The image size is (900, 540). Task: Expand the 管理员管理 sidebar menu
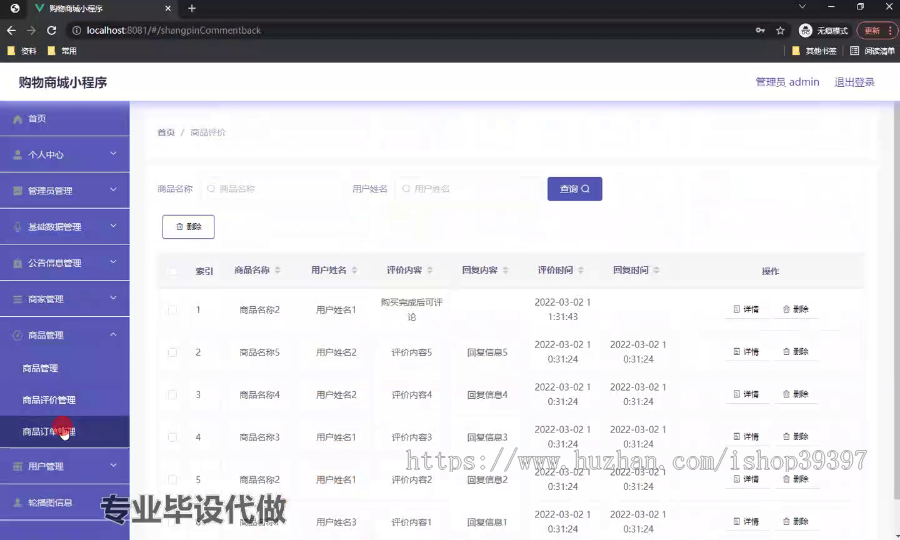click(x=64, y=191)
